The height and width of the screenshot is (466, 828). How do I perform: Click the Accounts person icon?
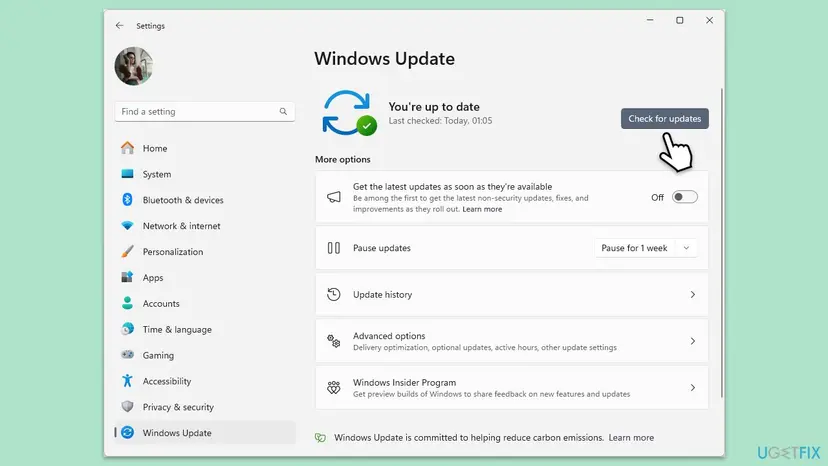[127, 303]
